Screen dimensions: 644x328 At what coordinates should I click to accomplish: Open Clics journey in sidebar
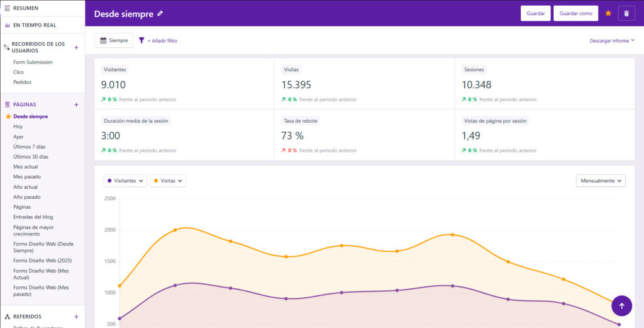(18, 72)
